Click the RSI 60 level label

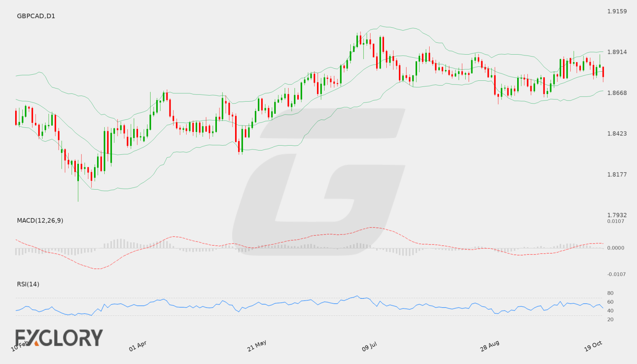610,302
